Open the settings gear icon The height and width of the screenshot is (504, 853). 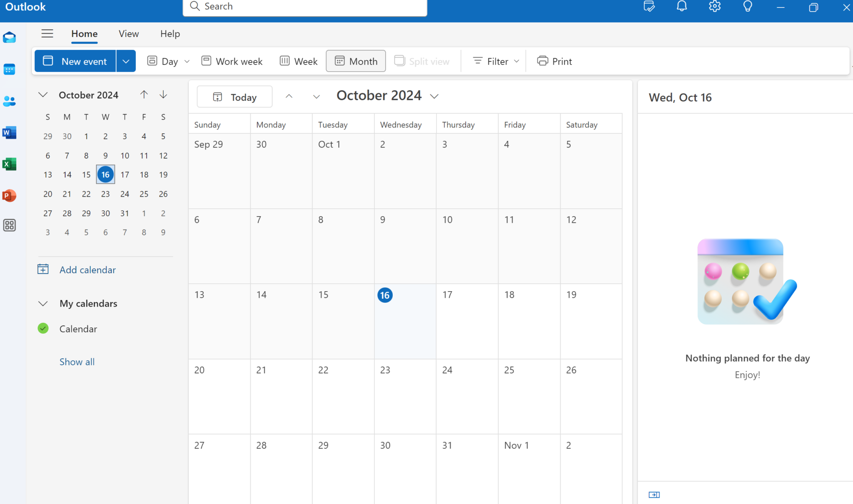point(715,7)
